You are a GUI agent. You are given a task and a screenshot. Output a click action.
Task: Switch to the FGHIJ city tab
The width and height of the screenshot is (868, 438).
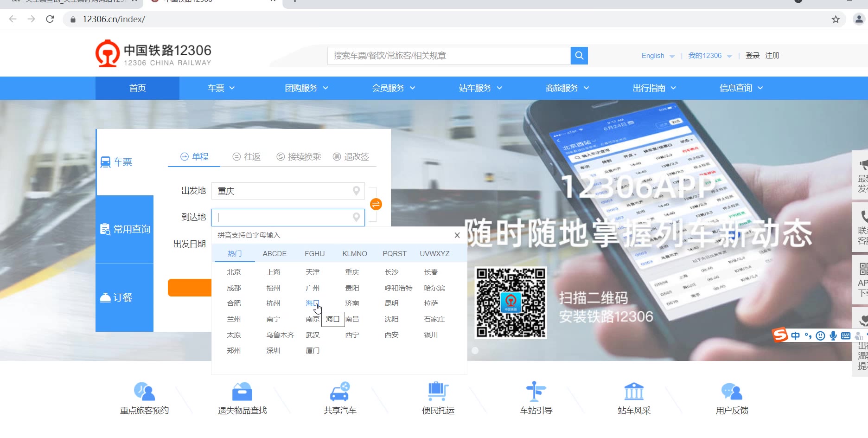point(314,254)
